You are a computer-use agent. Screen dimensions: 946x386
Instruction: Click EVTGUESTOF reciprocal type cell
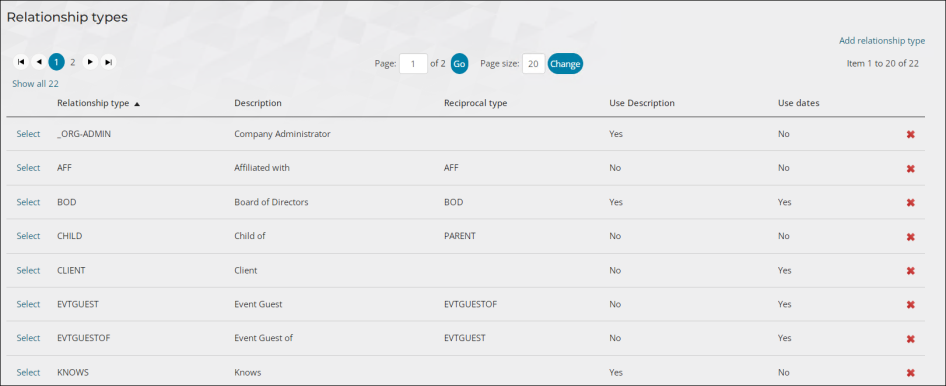tap(470, 304)
